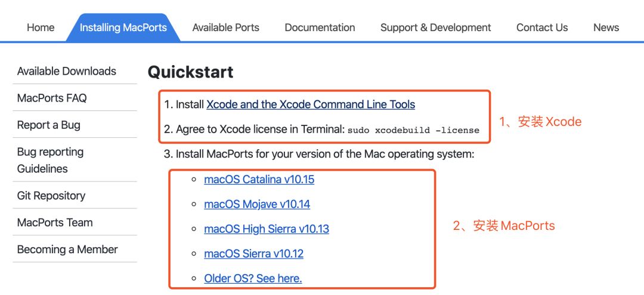The image size is (644, 295).
Task: Open macOS Mojave v10.14 download link
Action: coord(257,204)
